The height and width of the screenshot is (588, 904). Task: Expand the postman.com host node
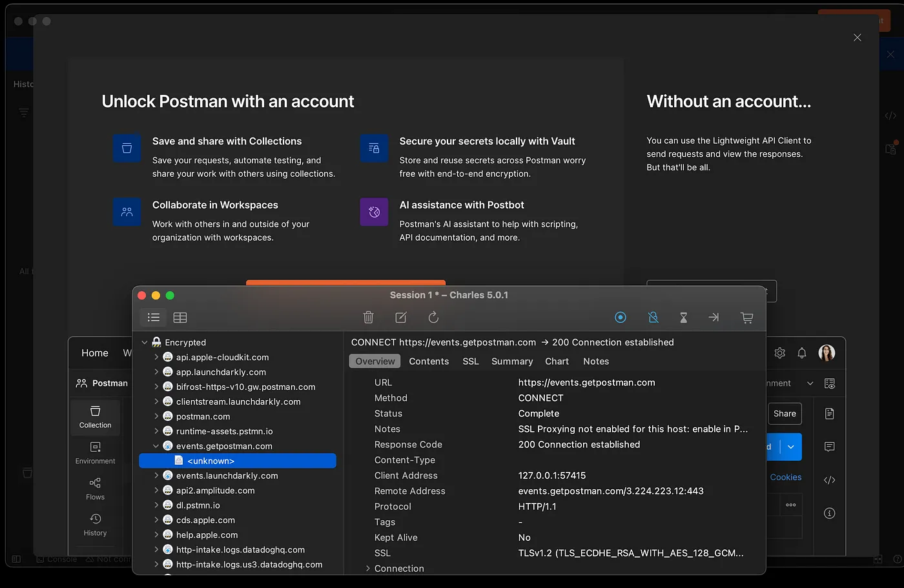tap(156, 416)
